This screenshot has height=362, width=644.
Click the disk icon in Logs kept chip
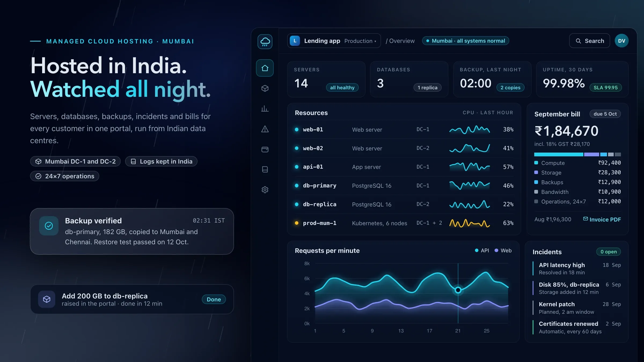(133, 161)
